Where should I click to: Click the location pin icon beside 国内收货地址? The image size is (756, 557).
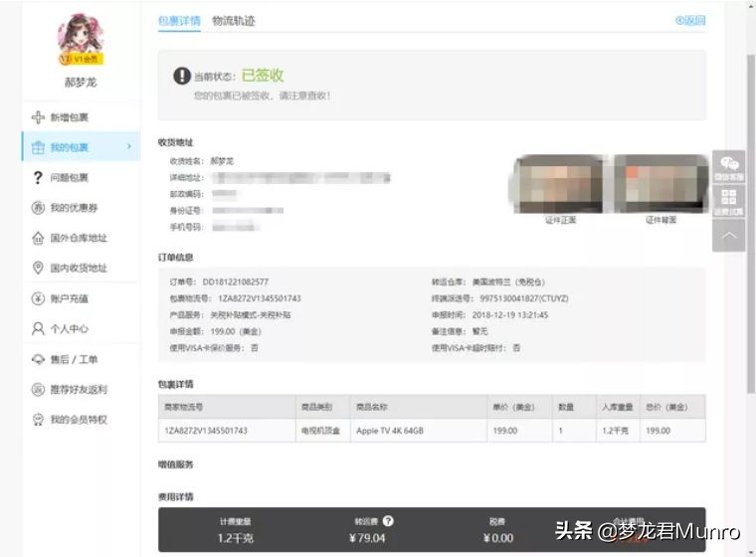(x=38, y=268)
